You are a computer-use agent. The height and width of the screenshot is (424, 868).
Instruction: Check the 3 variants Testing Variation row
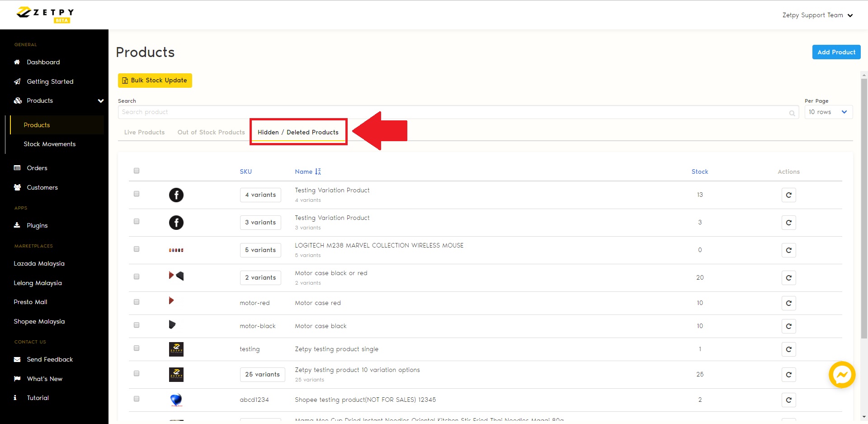[x=137, y=221]
